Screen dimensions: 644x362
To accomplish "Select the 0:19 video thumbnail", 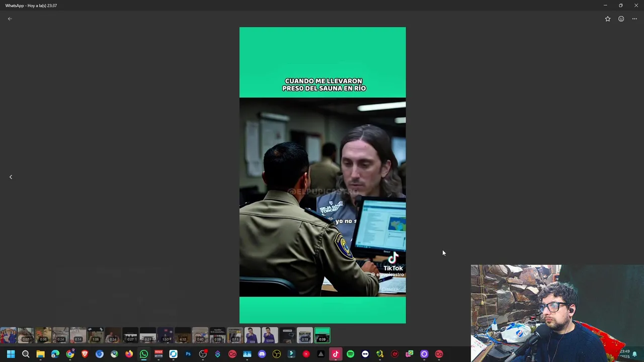I will 305,335.
